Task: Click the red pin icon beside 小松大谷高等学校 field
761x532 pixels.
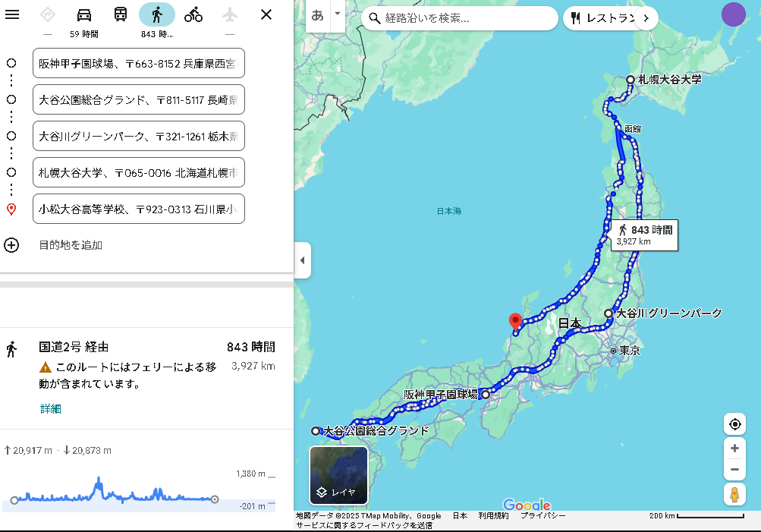Action: (11, 209)
